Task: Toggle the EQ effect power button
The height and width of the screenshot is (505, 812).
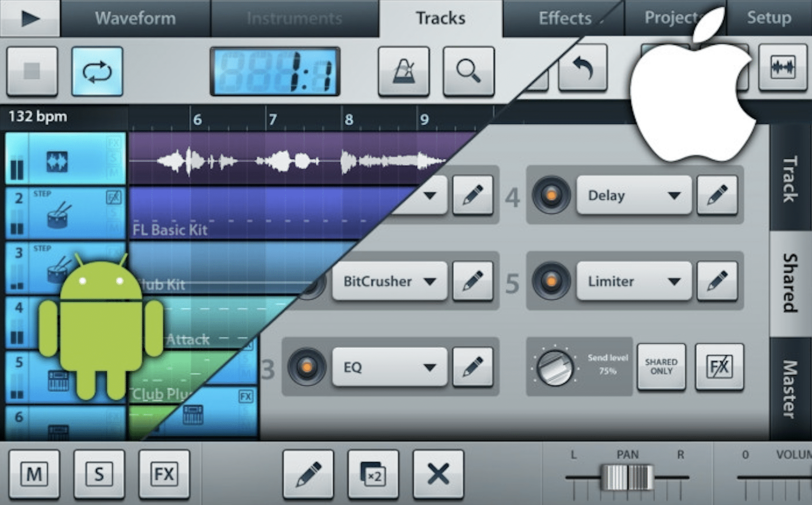Action: 307,367
